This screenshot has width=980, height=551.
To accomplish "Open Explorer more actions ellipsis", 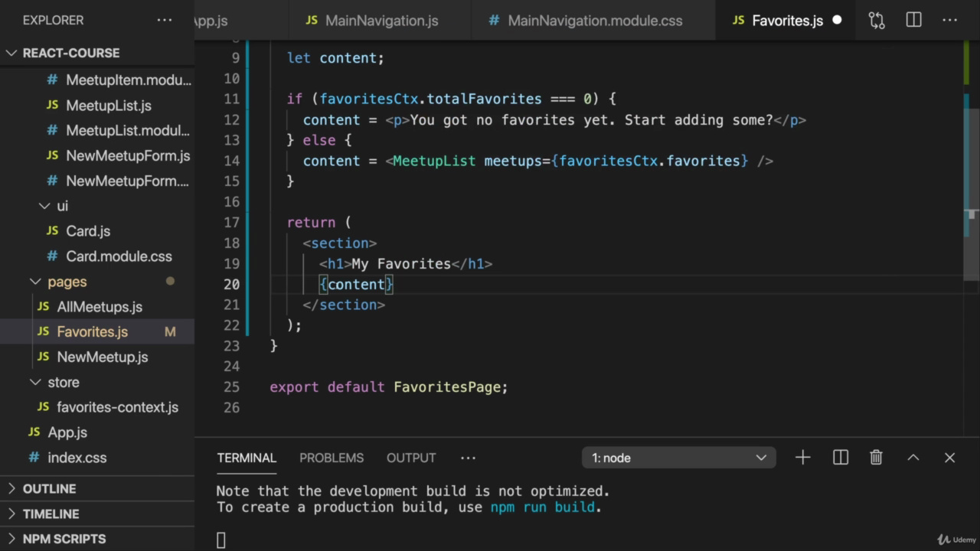I will pos(165,21).
